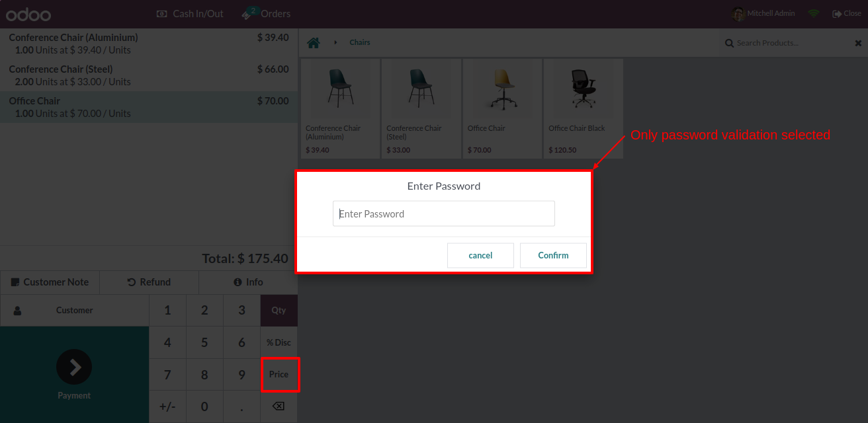Viewport: 868px width, 423px height.
Task: Select the Conference Chair (Steel) order line
Action: (x=149, y=75)
